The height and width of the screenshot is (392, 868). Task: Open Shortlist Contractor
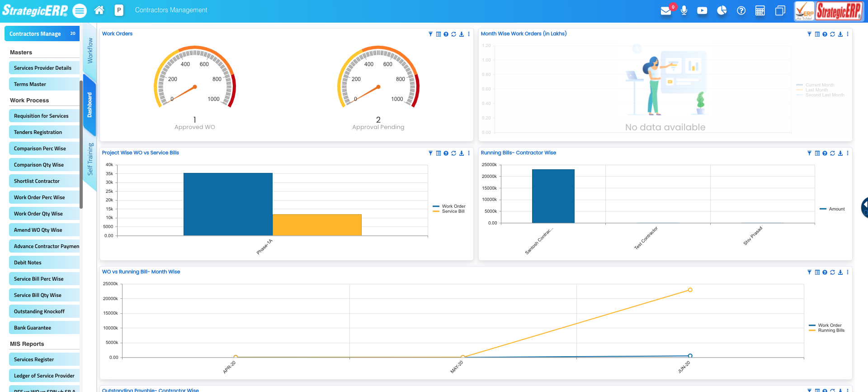44,181
